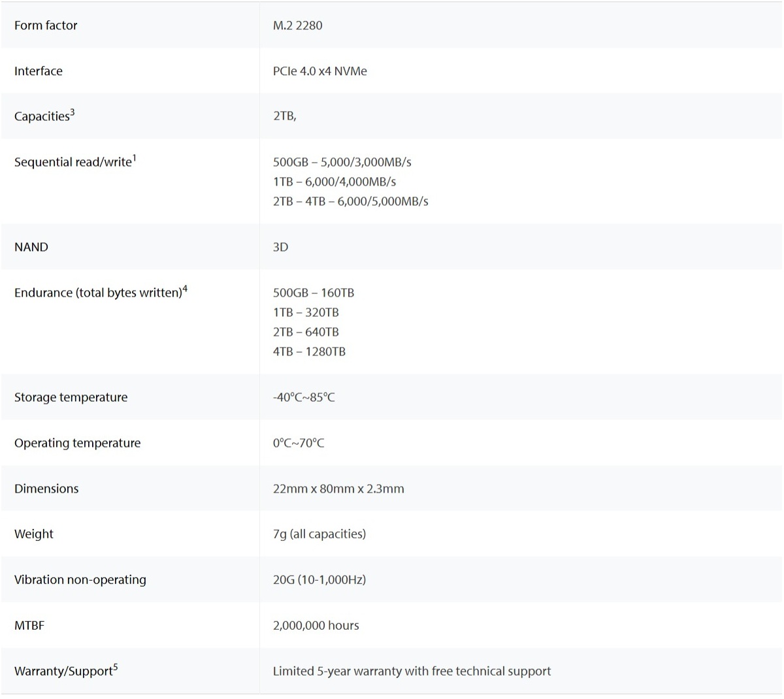Click the PCIe 4.0 x4 NVMe value
The height and width of the screenshot is (699, 784).
[x=319, y=71]
